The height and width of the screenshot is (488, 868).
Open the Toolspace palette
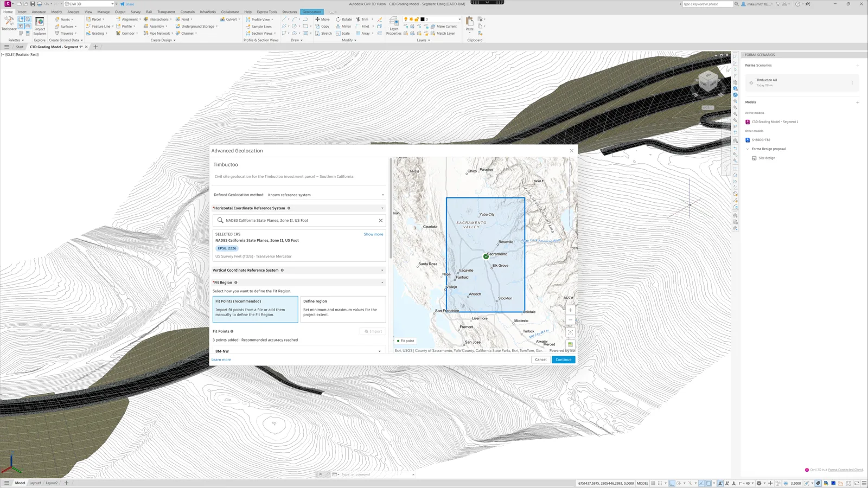(x=9, y=23)
